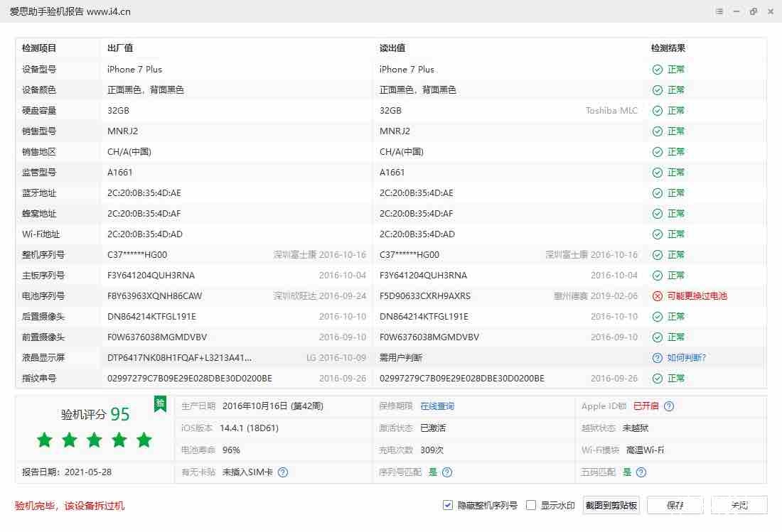Click the window title 爱思助手验机报告 www.i4.cn
Viewport: 782px width, 532px height.
click(x=70, y=11)
